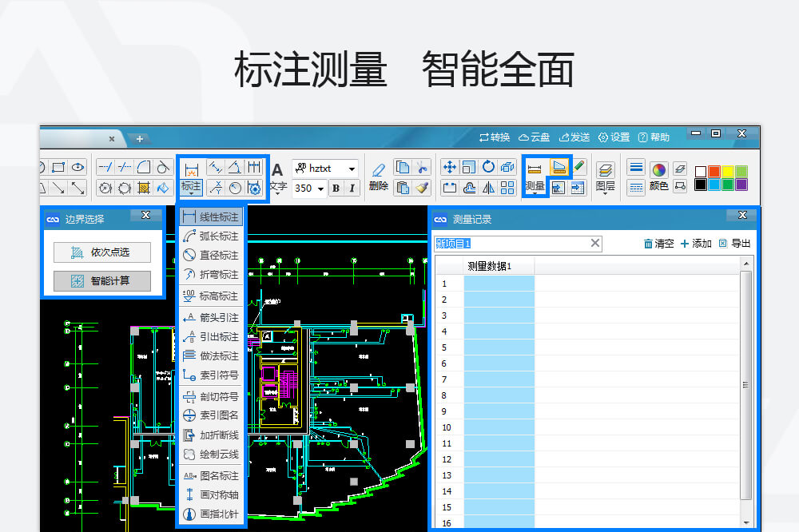Choose 箭头引注 from annotation menu
Image resolution: width=799 pixels, height=532 pixels.
[211, 317]
